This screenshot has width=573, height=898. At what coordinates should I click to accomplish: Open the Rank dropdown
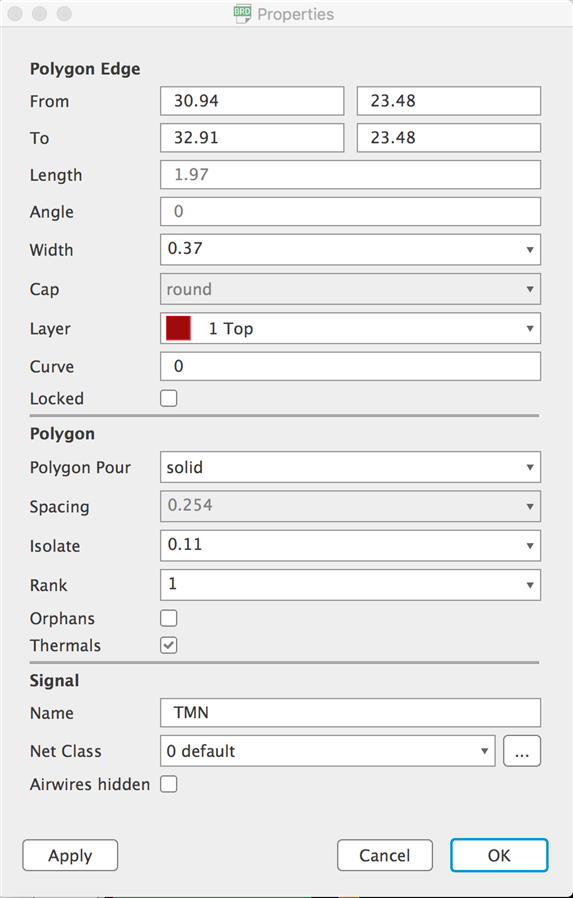tap(350, 585)
